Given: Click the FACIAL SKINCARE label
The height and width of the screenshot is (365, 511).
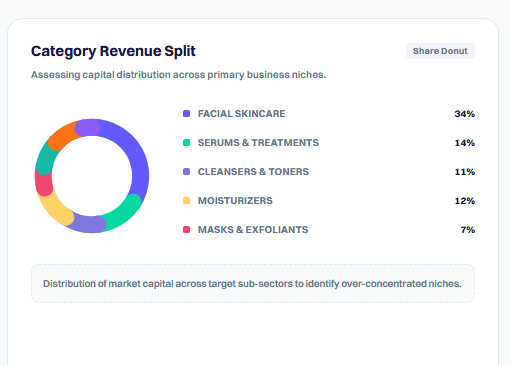Looking at the screenshot, I should (242, 114).
